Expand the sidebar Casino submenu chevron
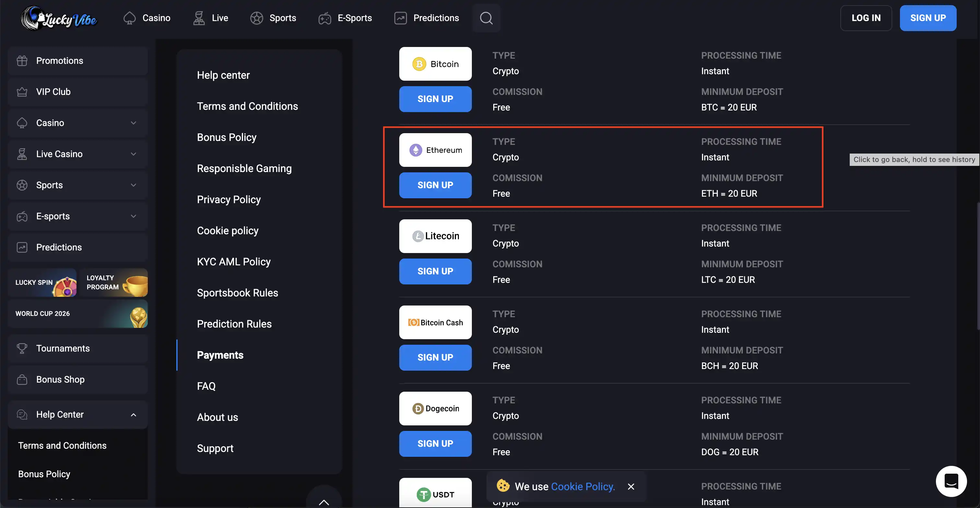Image resolution: width=980 pixels, height=508 pixels. click(x=134, y=123)
